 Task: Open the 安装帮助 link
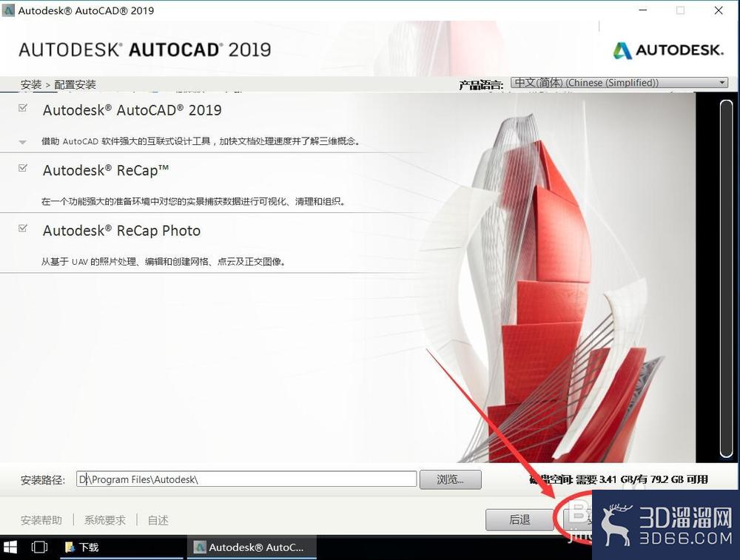(41, 520)
